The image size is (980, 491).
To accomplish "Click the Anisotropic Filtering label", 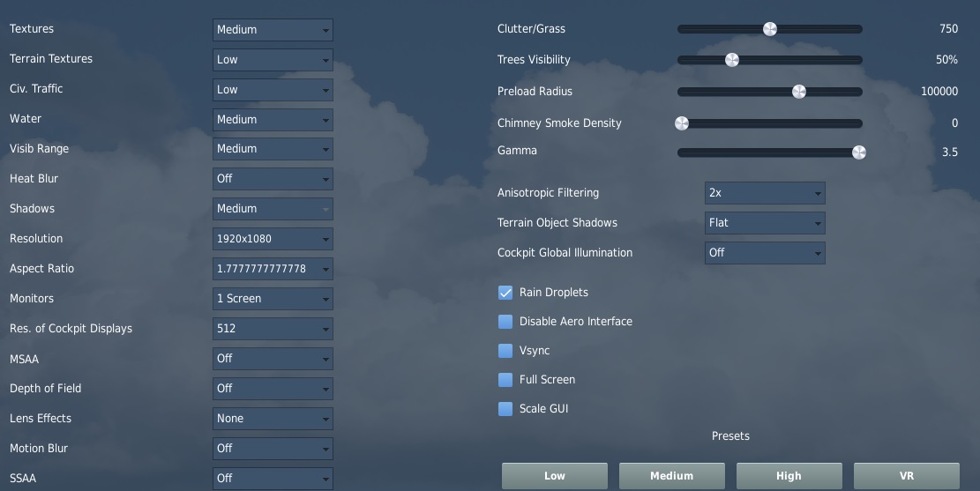I will pyautogui.click(x=548, y=193).
